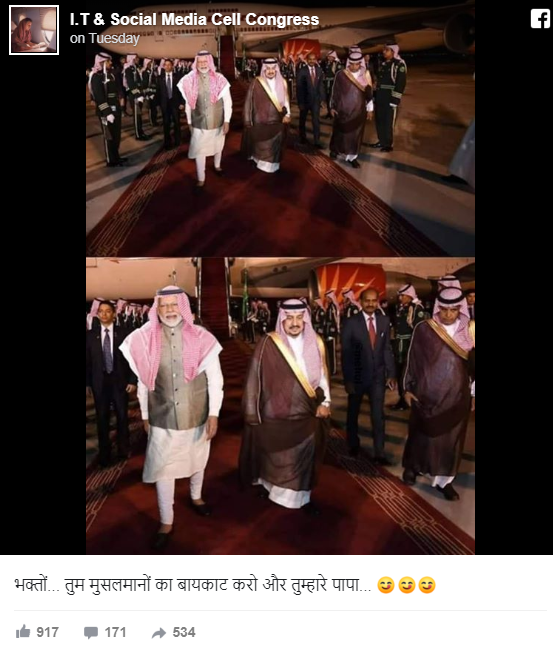The width and height of the screenshot is (553, 649).
Task: Open the Facebook logo icon
Action: tap(541, 19)
